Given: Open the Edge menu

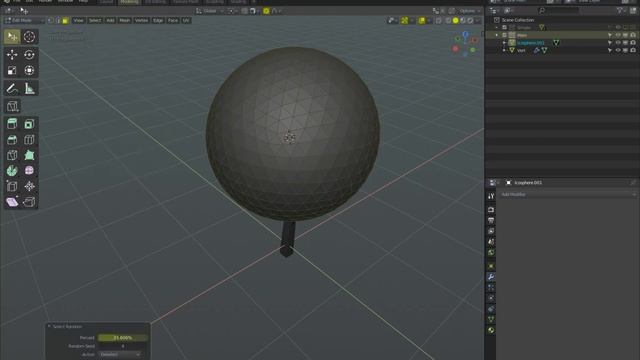Looking at the screenshot, I should click(x=158, y=20).
